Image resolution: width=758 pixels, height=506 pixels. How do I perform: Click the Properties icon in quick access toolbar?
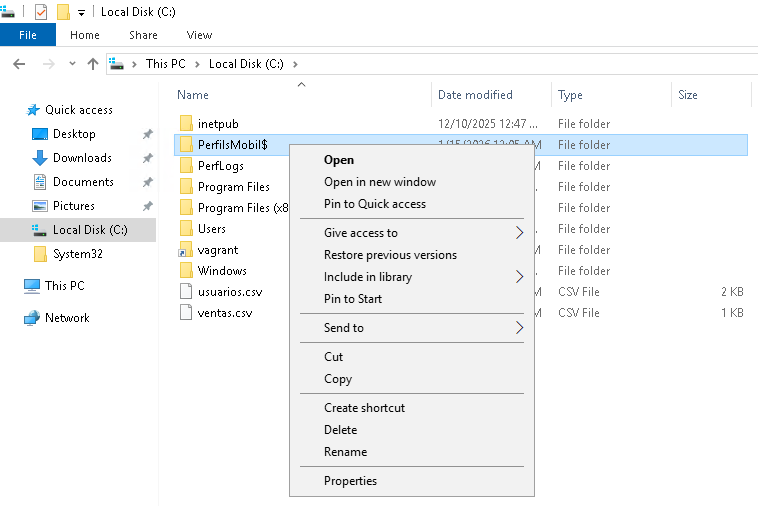point(41,12)
